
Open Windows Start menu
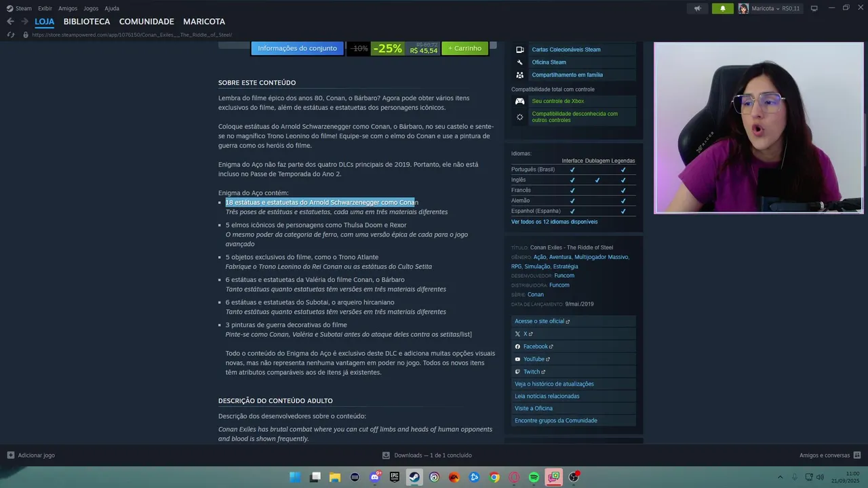(x=295, y=477)
